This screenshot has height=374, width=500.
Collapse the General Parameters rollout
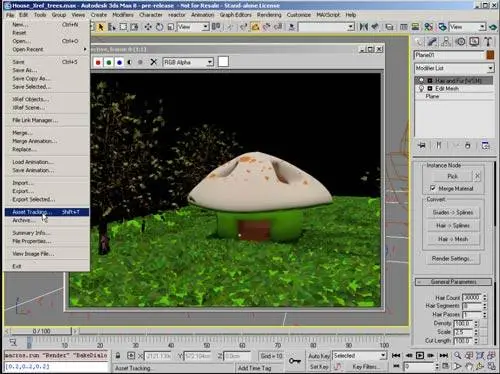(453, 282)
